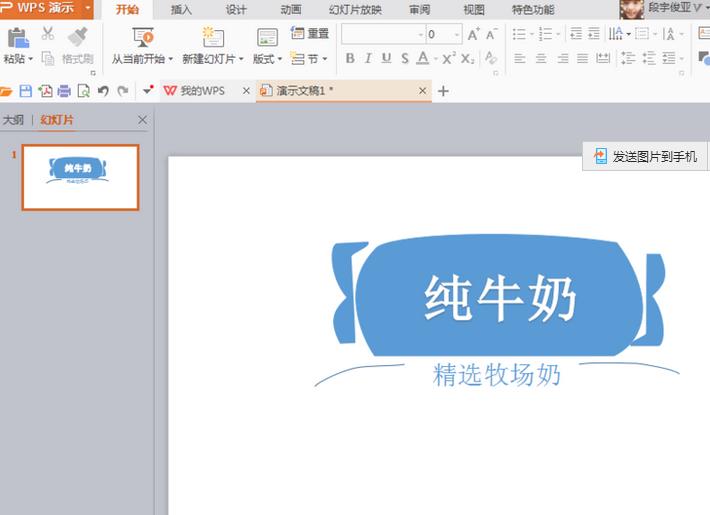
Task: Undo the last action
Action: click(103, 91)
